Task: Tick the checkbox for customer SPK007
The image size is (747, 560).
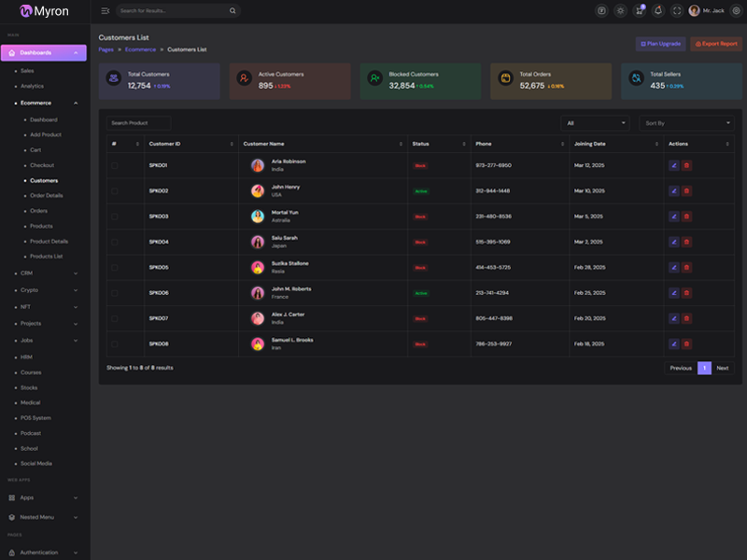Action: pyautogui.click(x=115, y=318)
